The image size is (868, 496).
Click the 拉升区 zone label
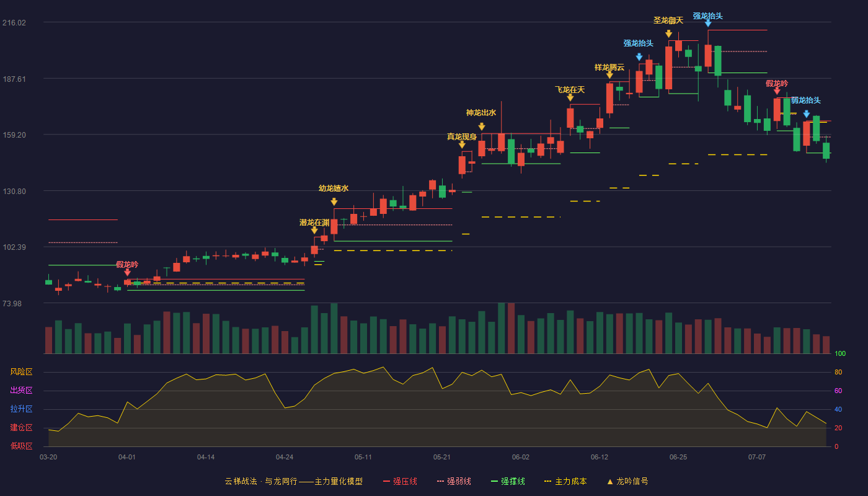click(x=21, y=409)
